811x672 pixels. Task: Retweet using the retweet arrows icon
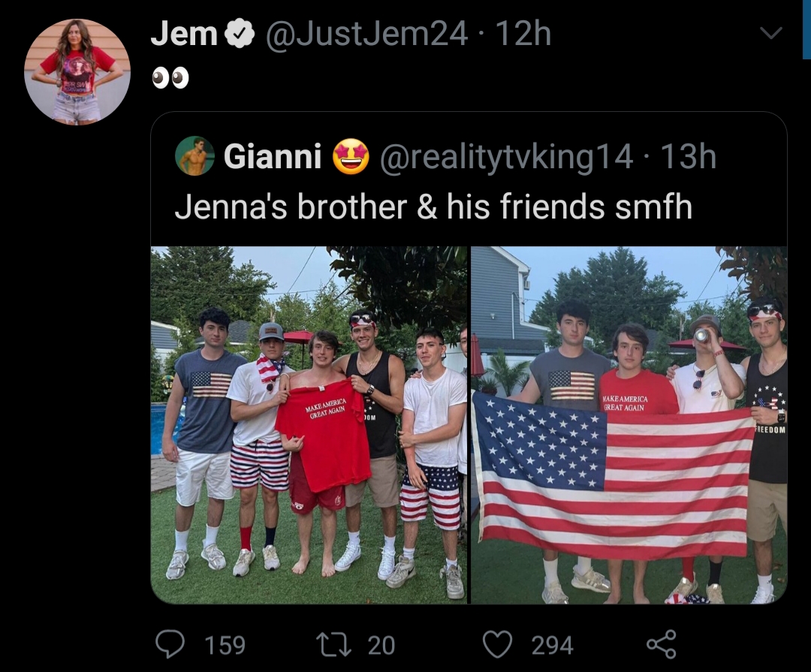click(335, 644)
